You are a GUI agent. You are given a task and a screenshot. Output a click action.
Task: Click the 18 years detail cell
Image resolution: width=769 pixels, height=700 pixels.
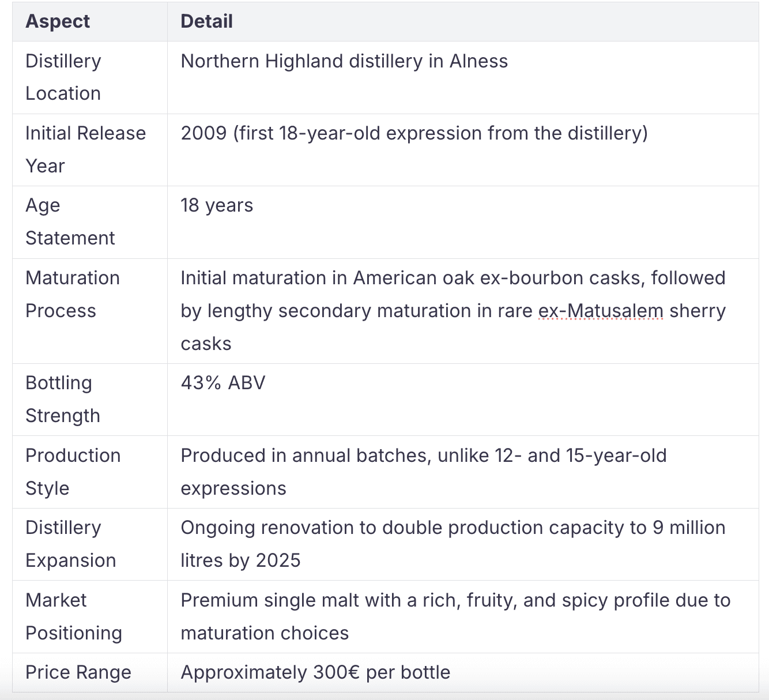[217, 205]
